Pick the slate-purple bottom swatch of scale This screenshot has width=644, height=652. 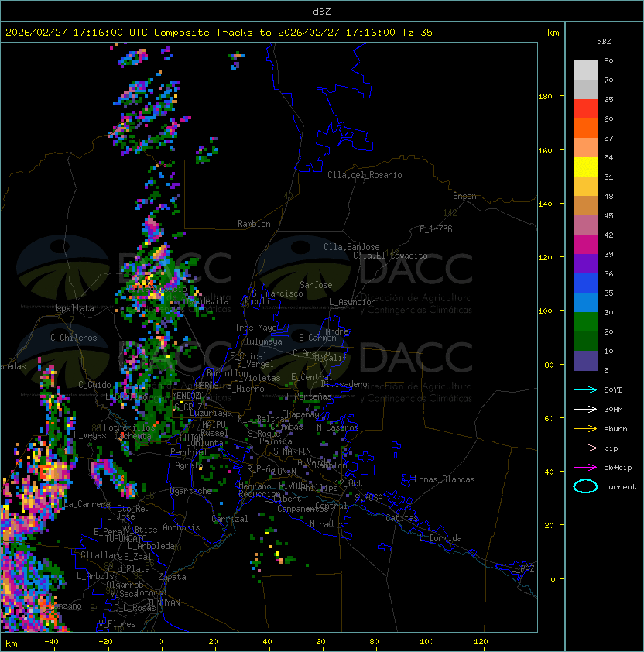(x=585, y=361)
